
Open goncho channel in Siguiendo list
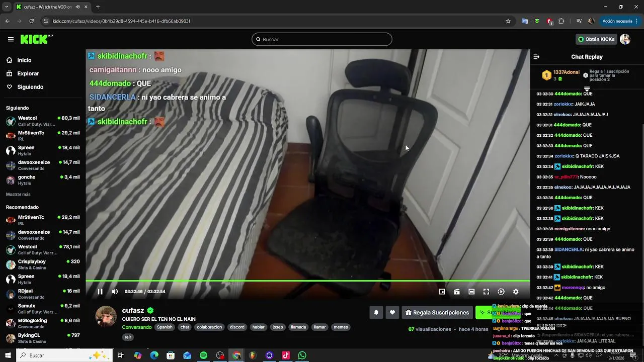coord(43,180)
